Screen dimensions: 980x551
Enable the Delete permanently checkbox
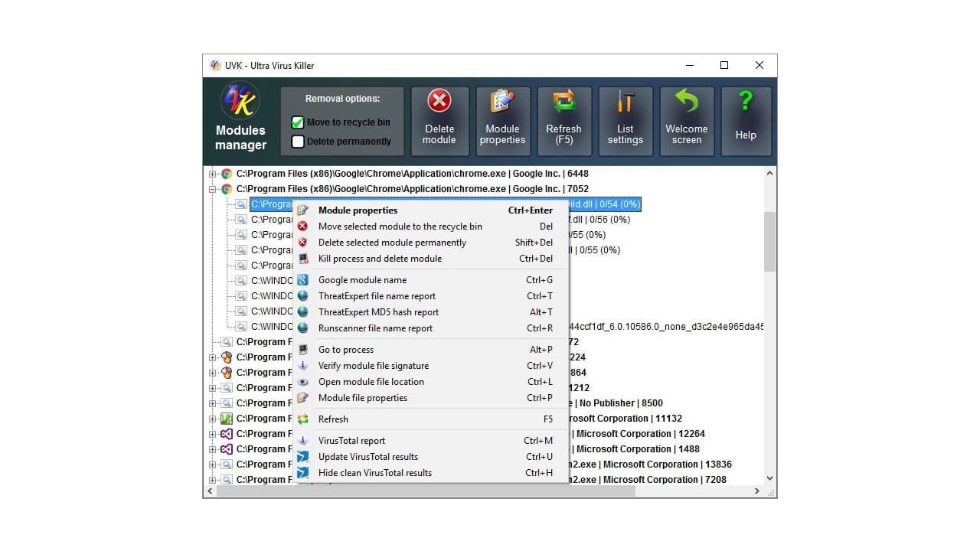click(x=296, y=141)
